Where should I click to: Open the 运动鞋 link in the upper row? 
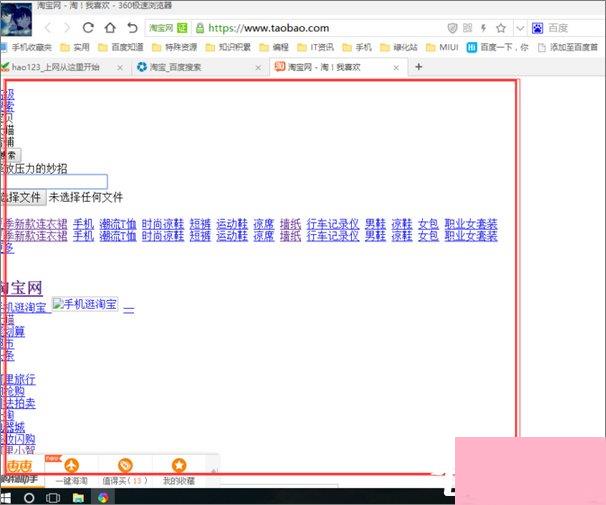232,224
